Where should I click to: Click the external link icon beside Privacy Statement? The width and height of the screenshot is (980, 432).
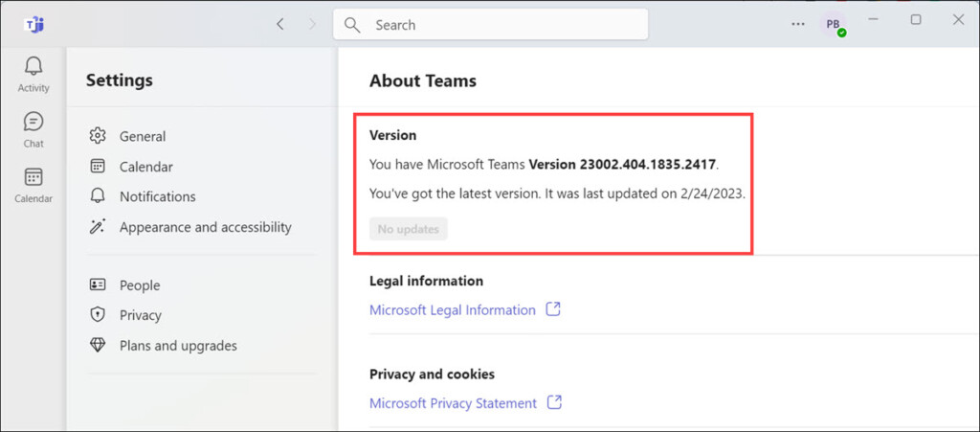click(553, 403)
